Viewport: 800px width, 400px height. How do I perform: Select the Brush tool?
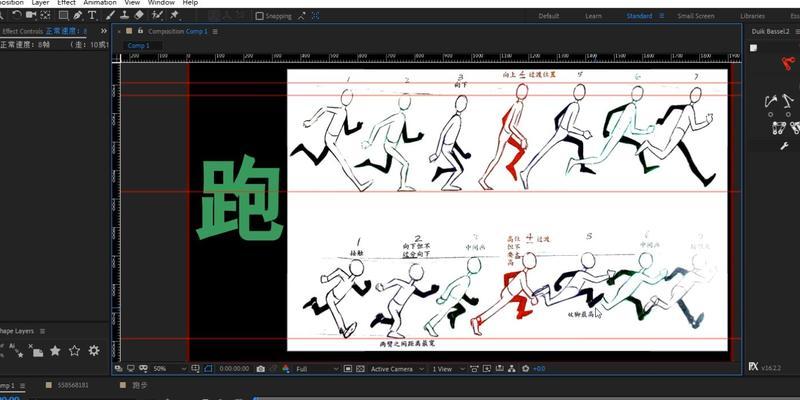[111, 15]
